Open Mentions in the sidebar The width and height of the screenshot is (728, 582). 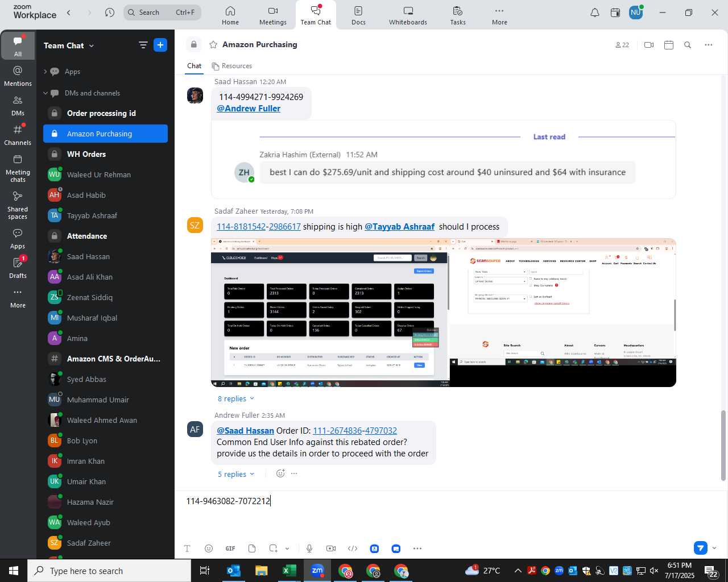18,76
